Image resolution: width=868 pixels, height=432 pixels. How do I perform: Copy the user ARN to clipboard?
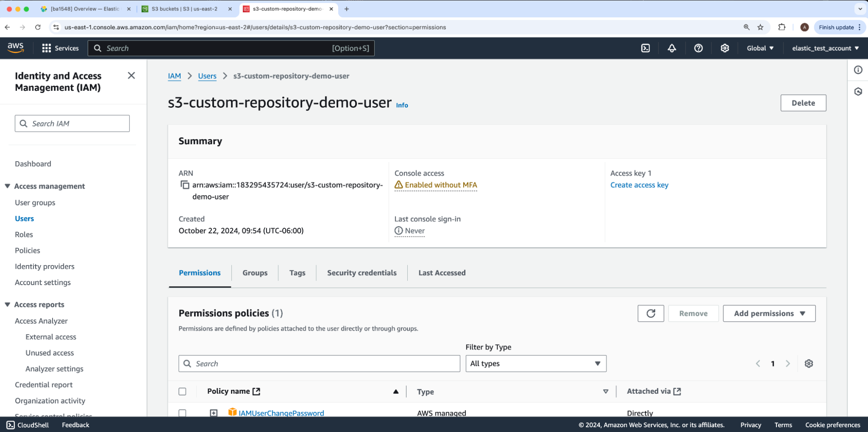coord(185,185)
